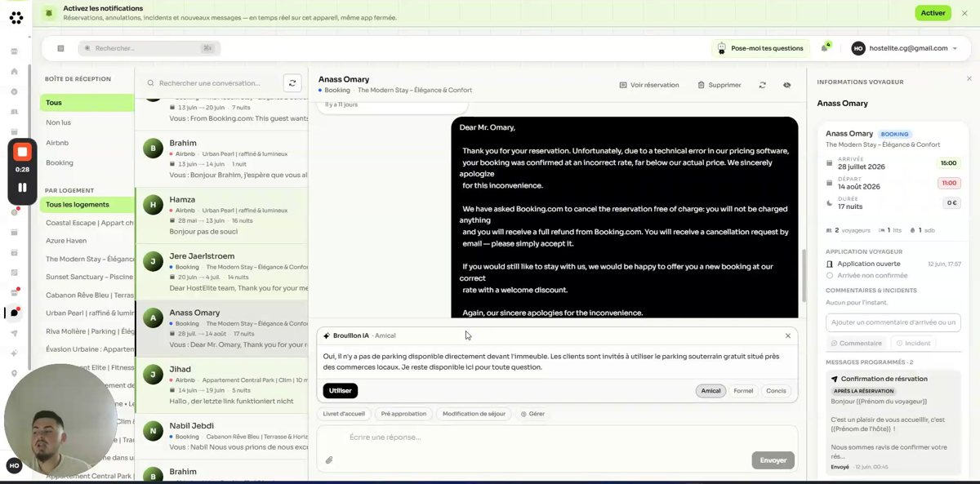Click the BOOKING badge next to Anass Omary
The height and width of the screenshot is (484, 980).
[895, 134]
